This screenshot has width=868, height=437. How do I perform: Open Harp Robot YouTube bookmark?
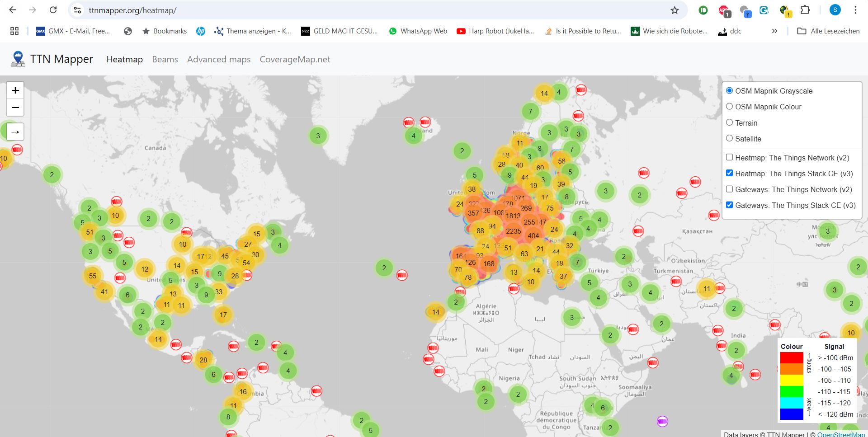pos(495,31)
